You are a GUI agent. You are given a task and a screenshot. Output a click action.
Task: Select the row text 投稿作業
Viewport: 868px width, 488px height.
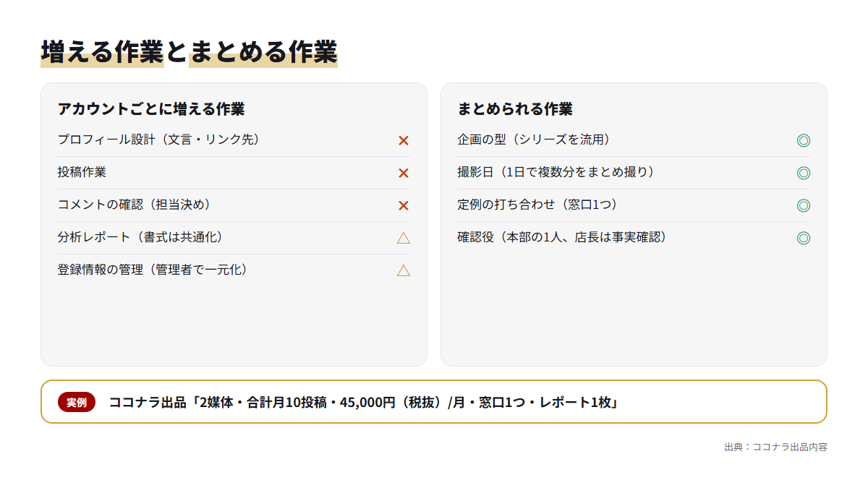pyautogui.click(x=82, y=172)
